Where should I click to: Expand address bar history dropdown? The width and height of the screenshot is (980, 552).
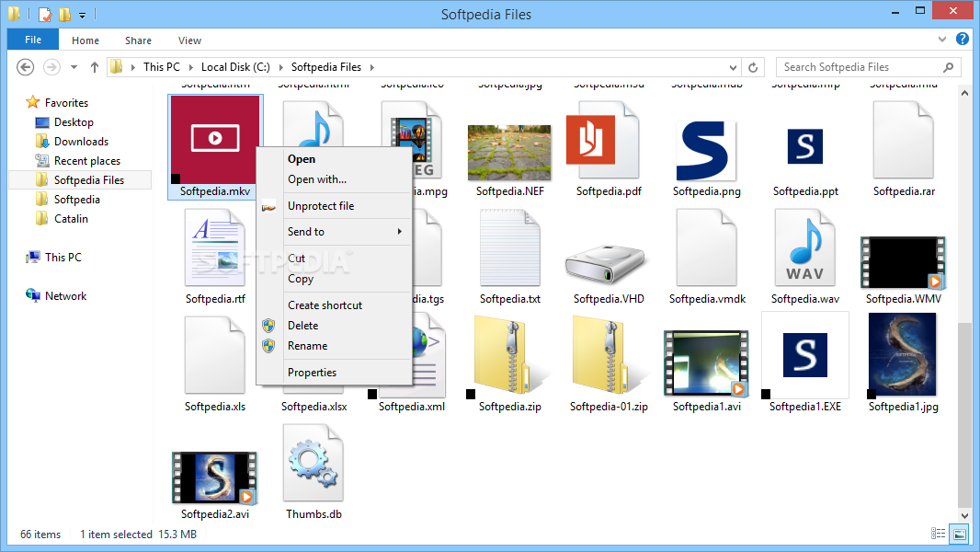coord(733,67)
